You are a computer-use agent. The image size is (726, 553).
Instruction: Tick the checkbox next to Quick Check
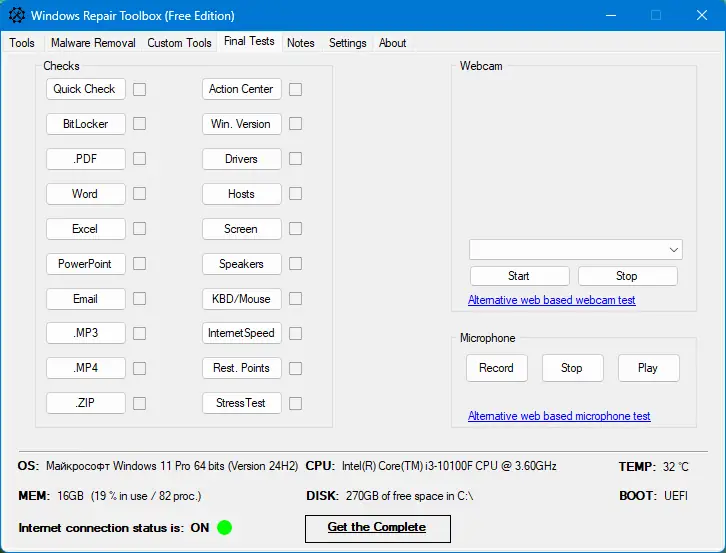[x=139, y=89]
